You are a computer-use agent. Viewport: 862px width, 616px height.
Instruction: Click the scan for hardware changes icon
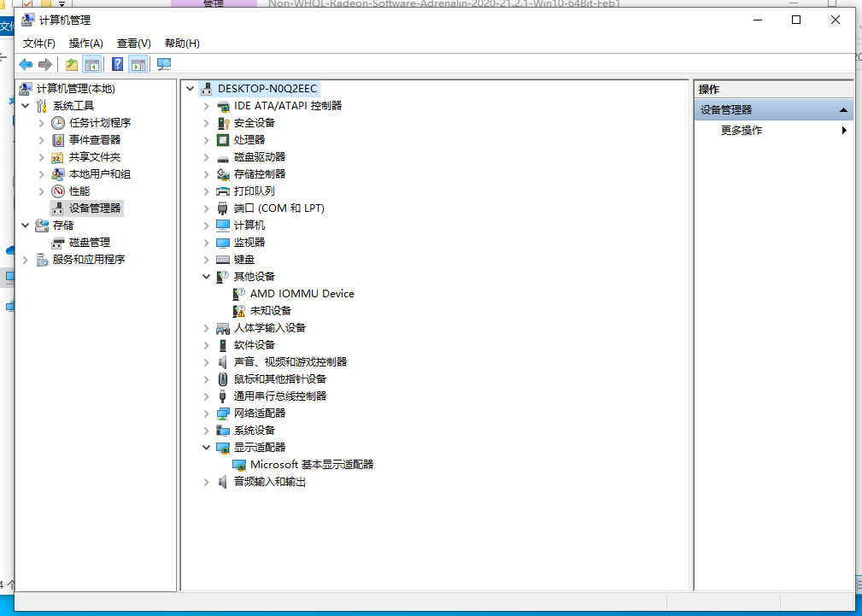(164, 64)
